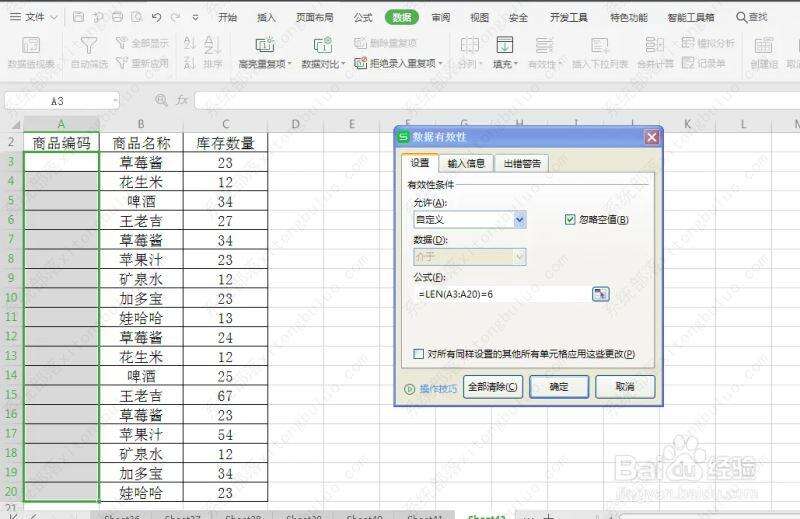Close the 数据有效性 dialog

pyautogui.click(x=652, y=137)
